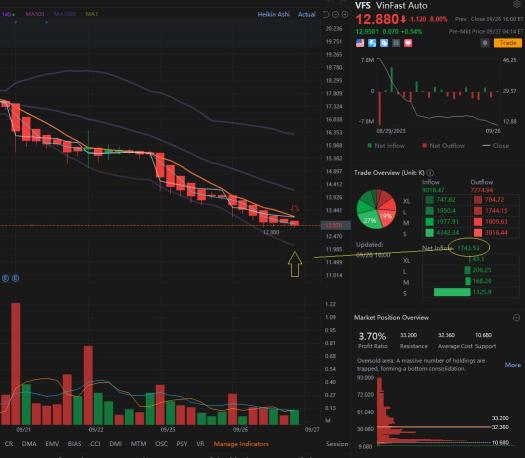This screenshot has height=458, width=525.
Task: Click the current price tag on axis
Action: point(336,226)
